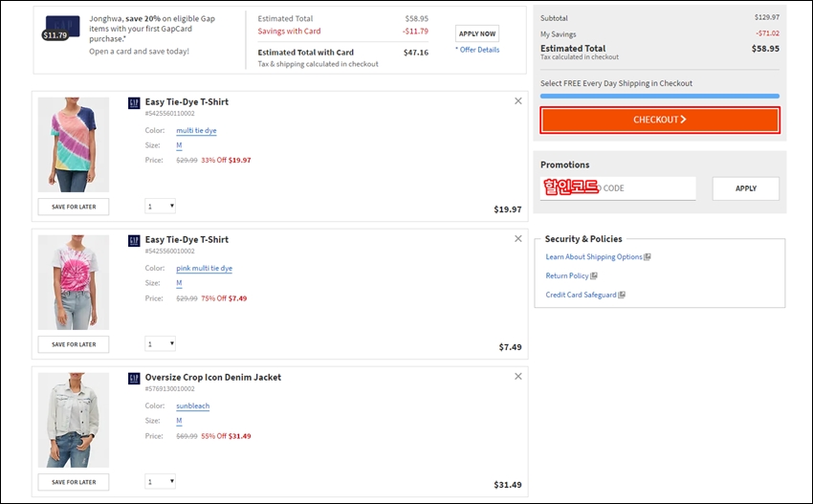Screen dimensions: 813x504
Task: Open the Offer Details link
Action: click(x=479, y=50)
